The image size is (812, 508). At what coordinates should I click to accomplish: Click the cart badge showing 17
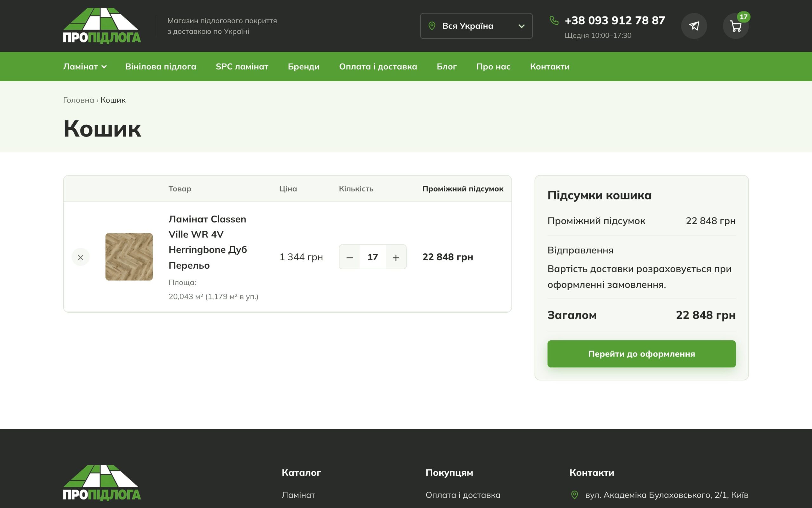[x=743, y=17]
